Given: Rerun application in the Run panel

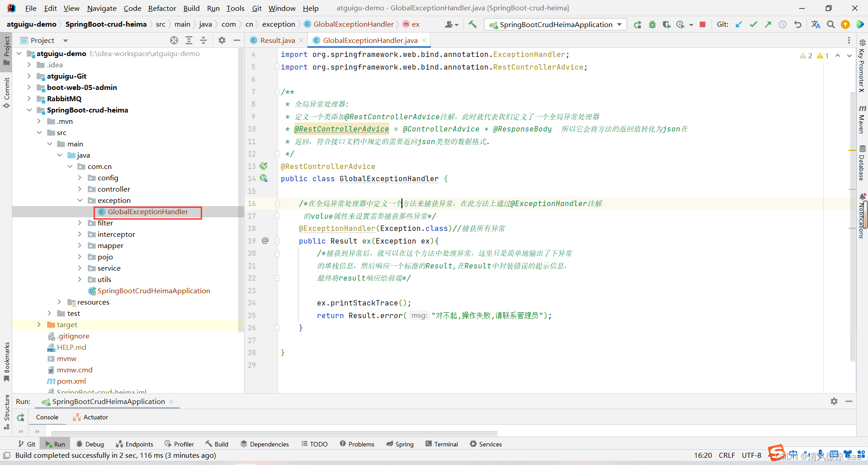Looking at the screenshot, I should tap(21, 418).
